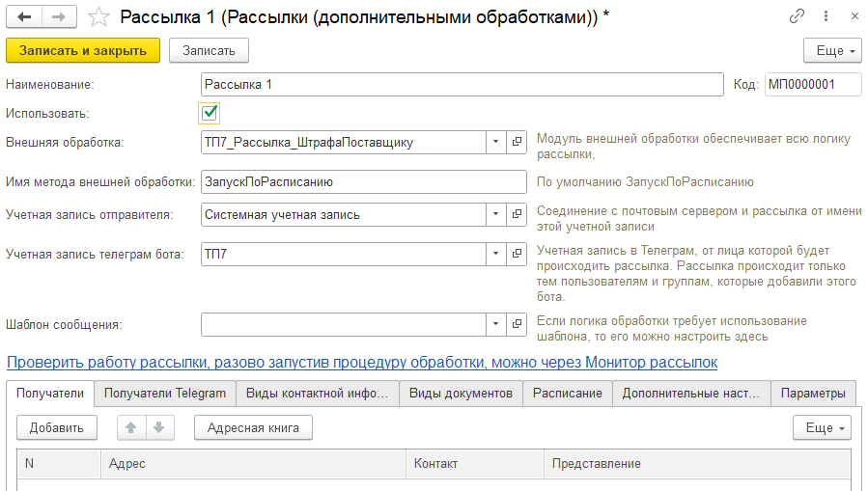Viewport: 868px width, 491px height.
Task: Switch to the Получатели Telegram tab
Action: pos(164,393)
